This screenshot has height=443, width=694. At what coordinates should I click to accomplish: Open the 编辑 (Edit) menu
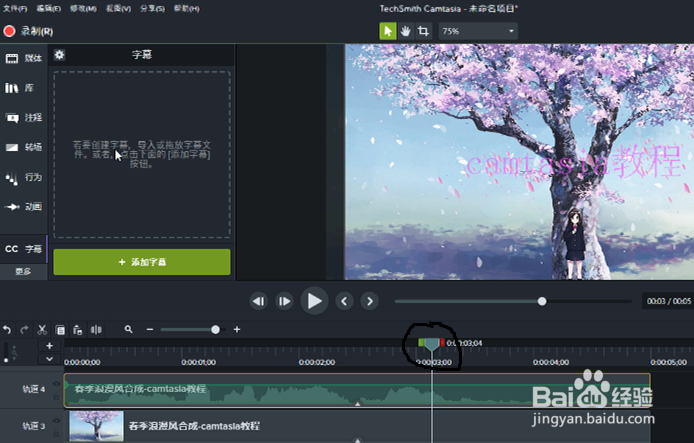coord(48,8)
